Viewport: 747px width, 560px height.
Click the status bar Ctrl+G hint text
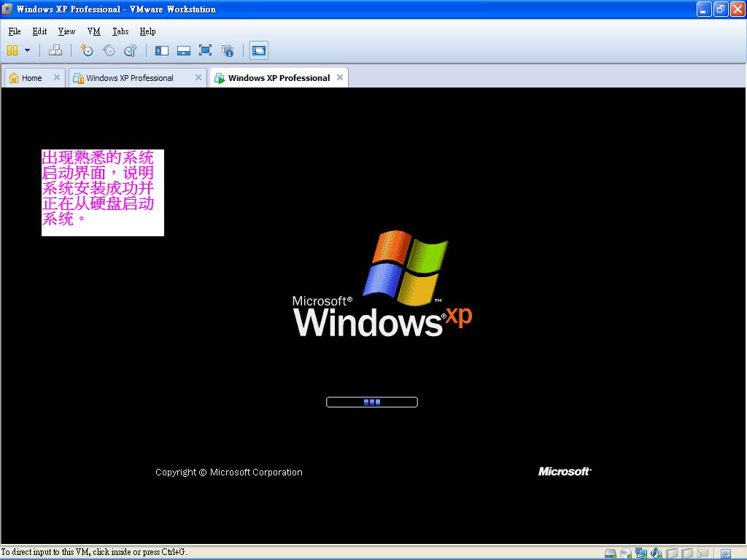pyautogui.click(x=94, y=552)
